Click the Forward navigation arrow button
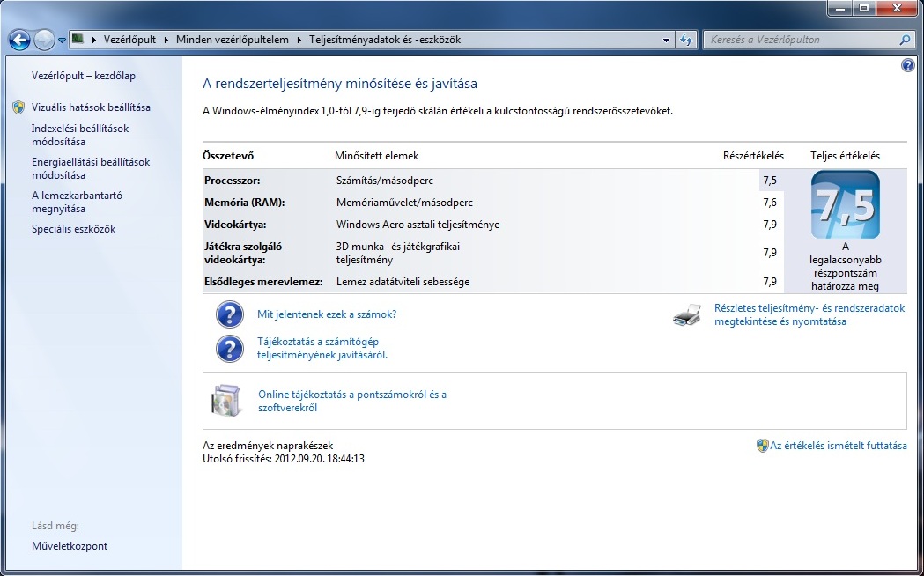924x576 pixels. pos(44,40)
